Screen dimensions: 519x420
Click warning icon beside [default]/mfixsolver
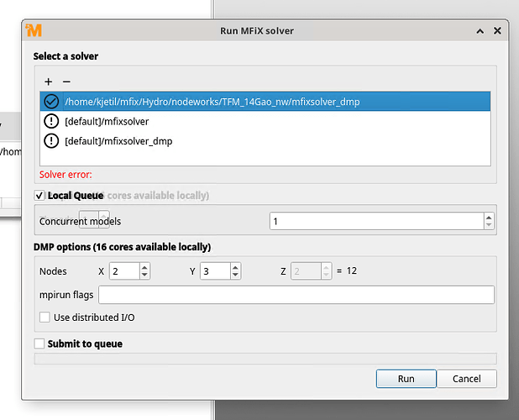pos(50,122)
